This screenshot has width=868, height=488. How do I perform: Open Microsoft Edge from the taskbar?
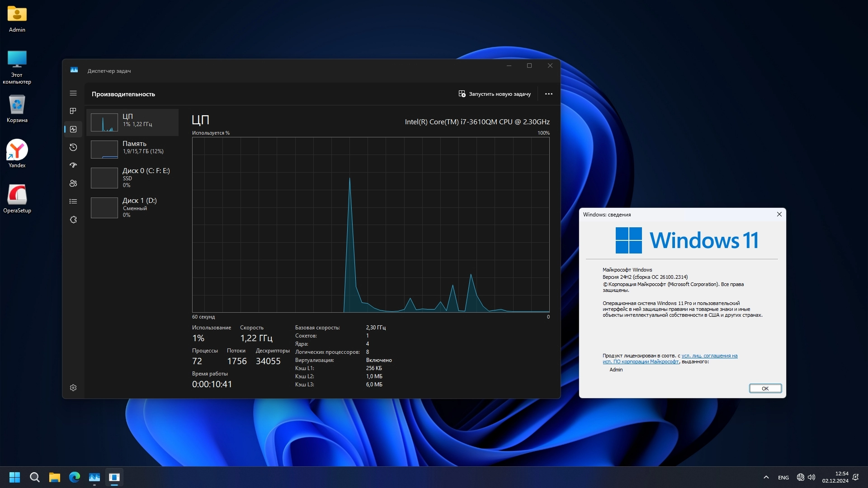(x=75, y=477)
